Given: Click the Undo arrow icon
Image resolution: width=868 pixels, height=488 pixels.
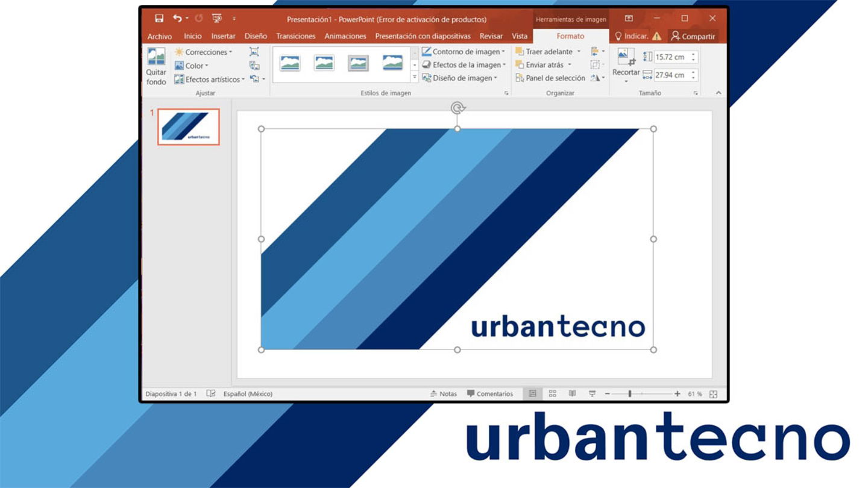Looking at the screenshot, I should coord(177,19).
